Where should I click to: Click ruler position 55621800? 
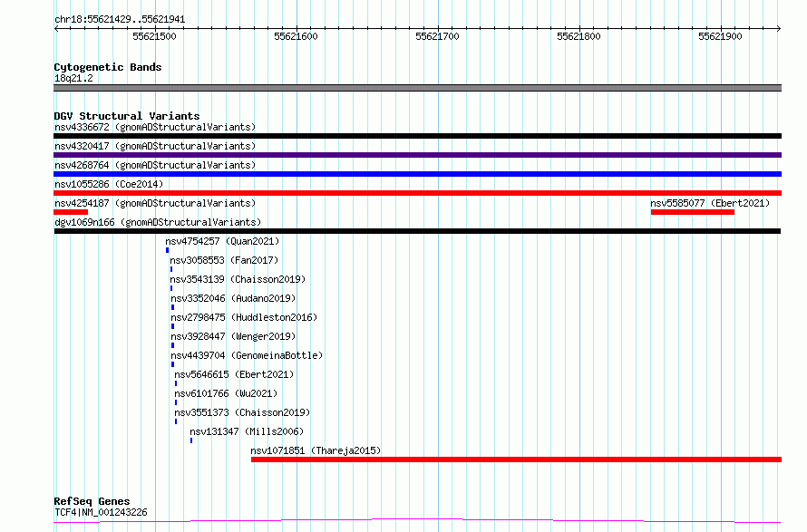pos(579,36)
